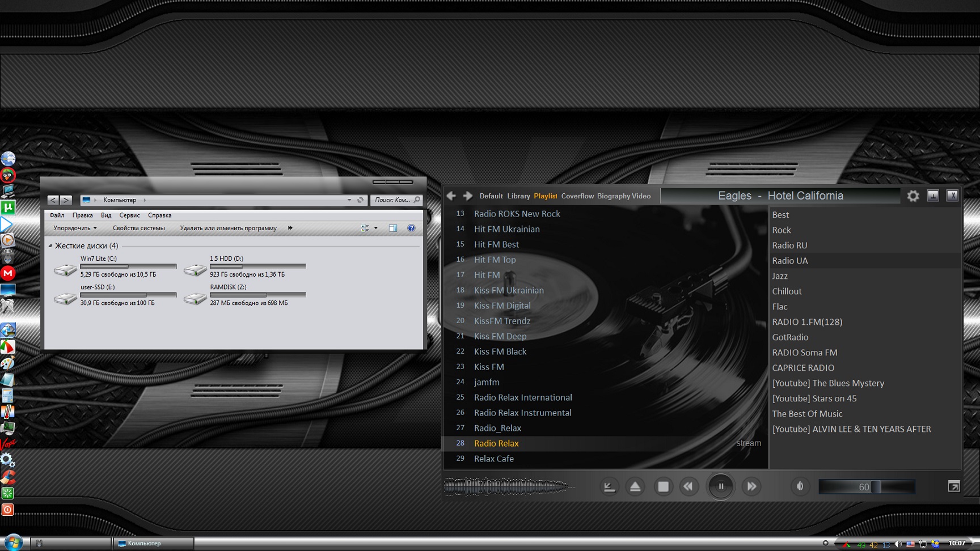Stop playback with the square stop button
980x551 pixels.
[x=662, y=486]
